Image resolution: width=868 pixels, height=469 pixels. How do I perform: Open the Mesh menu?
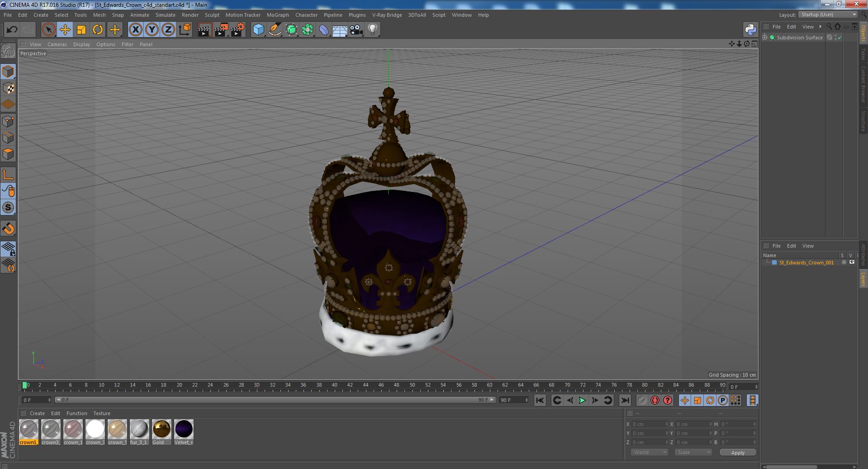(x=99, y=15)
